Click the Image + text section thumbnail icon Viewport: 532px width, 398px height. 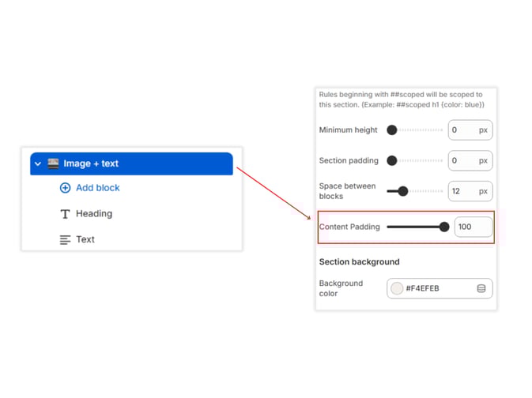pyautogui.click(x=54, y=163)
